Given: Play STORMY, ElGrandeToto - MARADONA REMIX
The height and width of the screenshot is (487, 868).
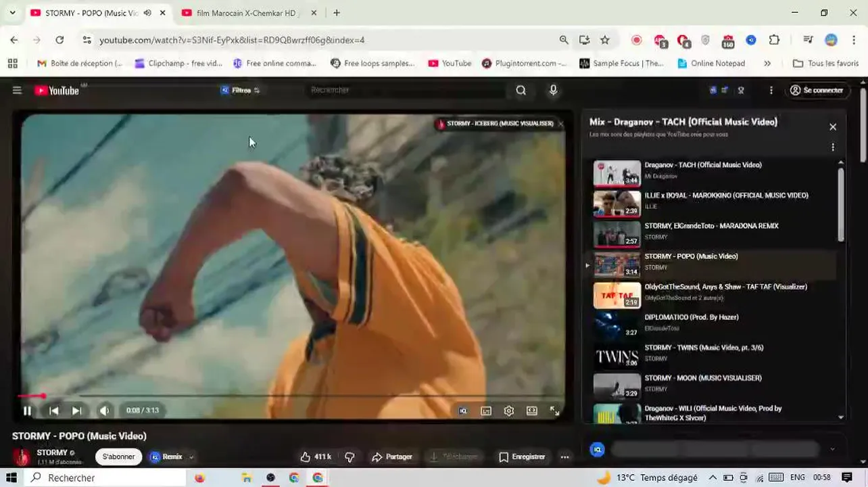Looking at the screenshot, I should pyautogui.click(x=713, y=233).
